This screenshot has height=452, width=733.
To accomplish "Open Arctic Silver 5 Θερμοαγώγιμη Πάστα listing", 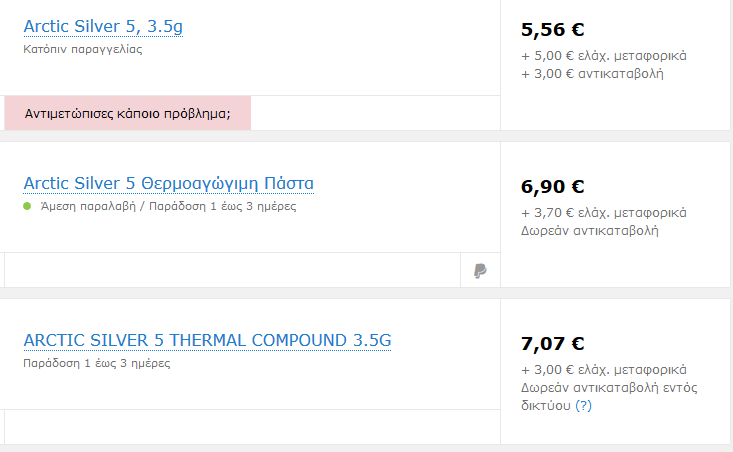I will (x=168, y=184).
